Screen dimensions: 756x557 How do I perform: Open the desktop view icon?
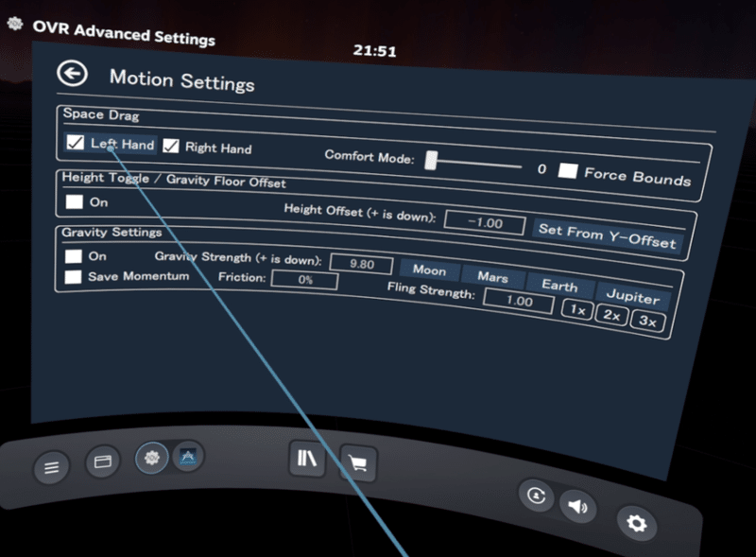point(102,462)
